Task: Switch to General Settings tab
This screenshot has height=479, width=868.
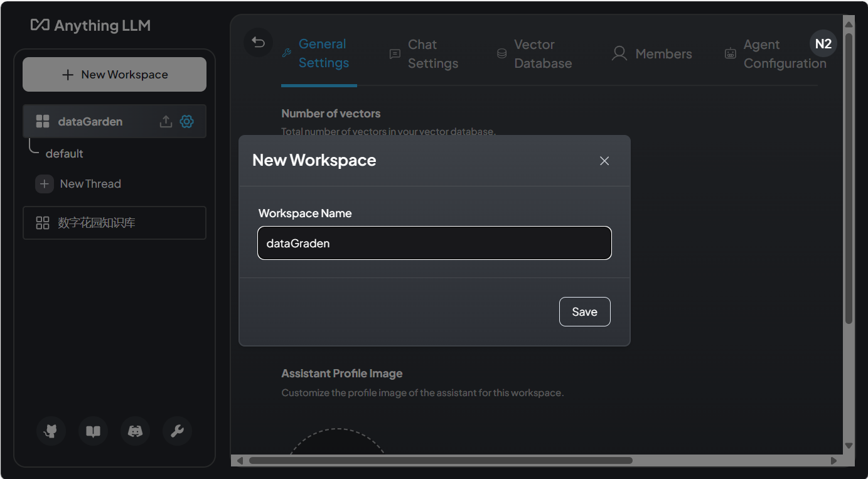Action: tap(319, 54)
